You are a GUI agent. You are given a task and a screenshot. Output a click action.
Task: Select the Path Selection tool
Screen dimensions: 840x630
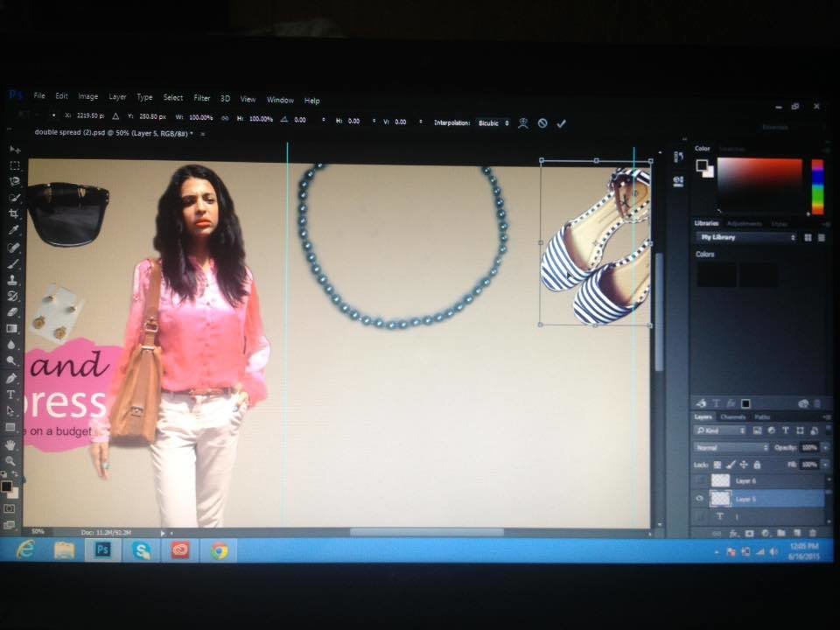click(10, 411)
